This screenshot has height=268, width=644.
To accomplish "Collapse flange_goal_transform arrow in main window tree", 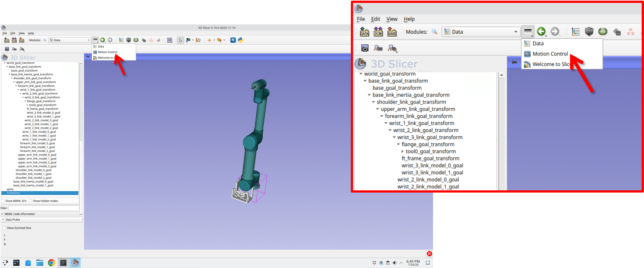I will tap(25, 101).
